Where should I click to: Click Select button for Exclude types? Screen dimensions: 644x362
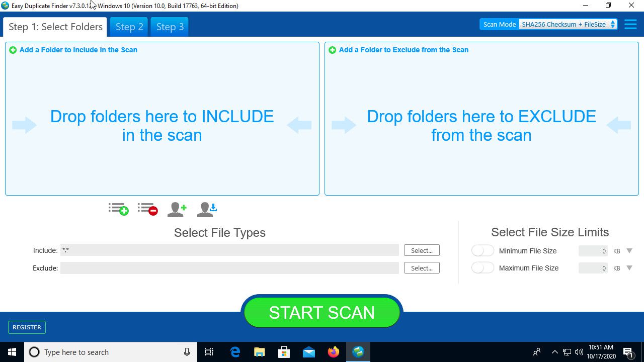click(422, 268)
